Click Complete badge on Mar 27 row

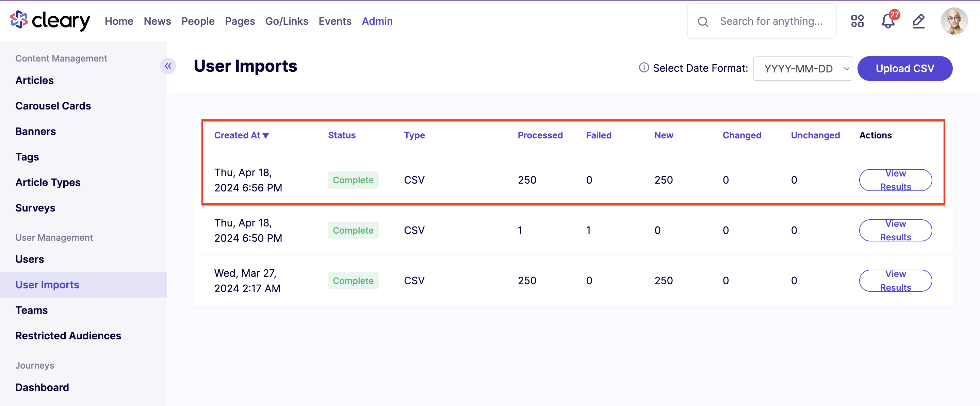(353, 281)
